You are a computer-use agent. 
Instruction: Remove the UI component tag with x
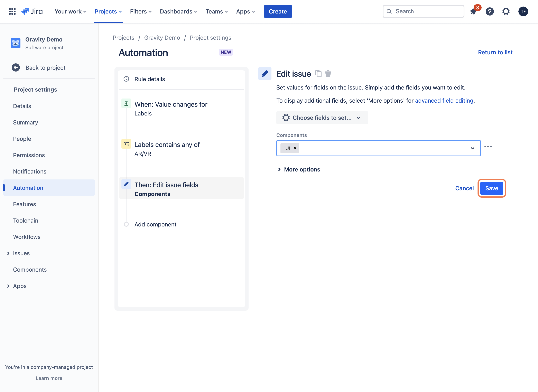[295, 148]
